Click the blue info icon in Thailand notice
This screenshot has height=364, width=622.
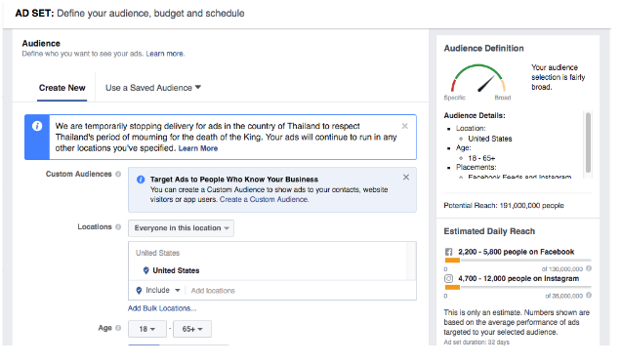click(x=37, y=126)
